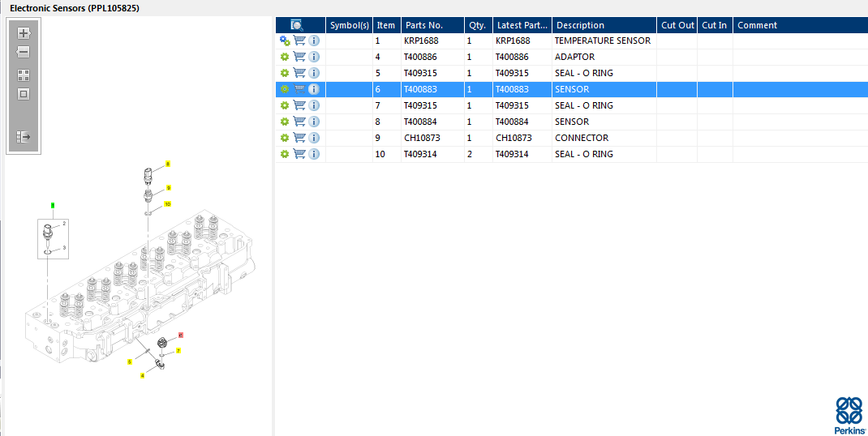Select yellow callout 7 in diagram

[178, 351]
